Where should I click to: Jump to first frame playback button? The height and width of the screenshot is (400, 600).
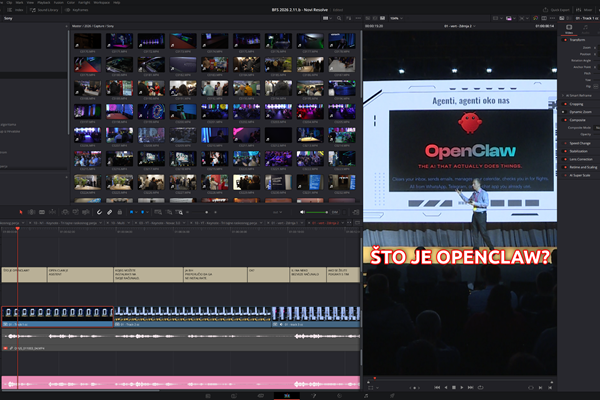437,387
